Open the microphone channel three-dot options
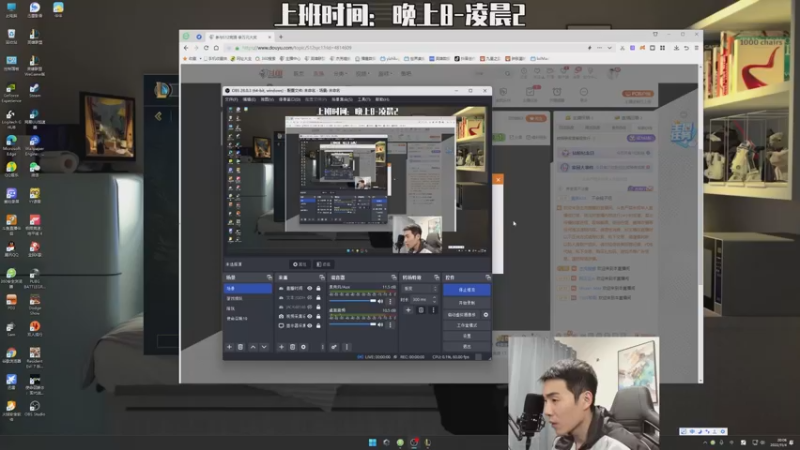Image resolution: width=800 pixels, height=450 pixels. pyautogui.click(x=391, y=301)
